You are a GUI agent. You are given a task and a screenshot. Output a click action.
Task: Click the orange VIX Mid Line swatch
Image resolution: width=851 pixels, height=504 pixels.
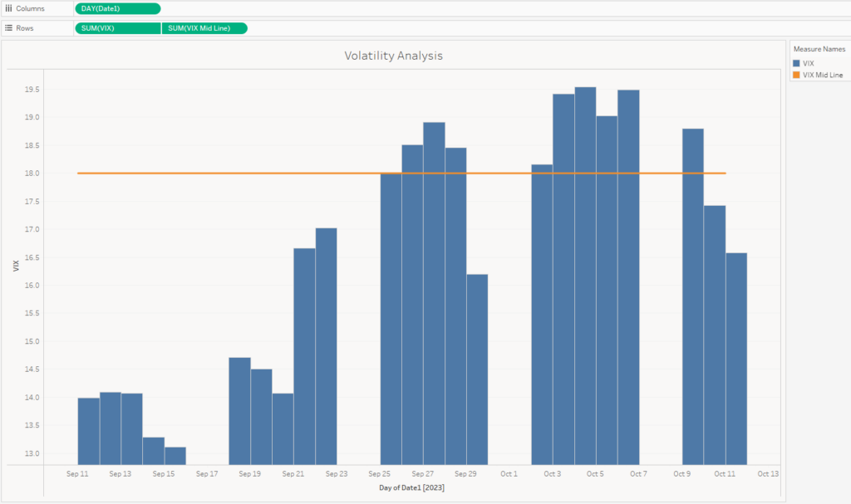tap(795, 74)
